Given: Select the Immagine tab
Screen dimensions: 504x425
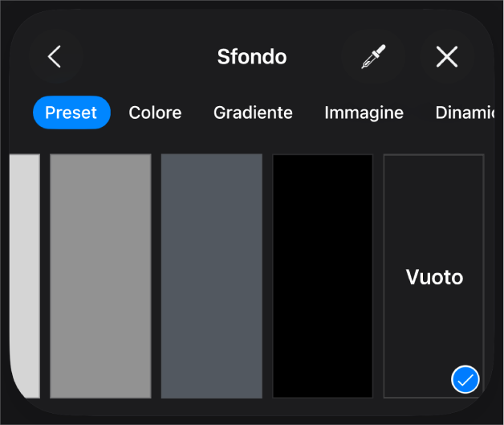Looking at the screenshot, I should pyautogui.click(x=364, y=112).
